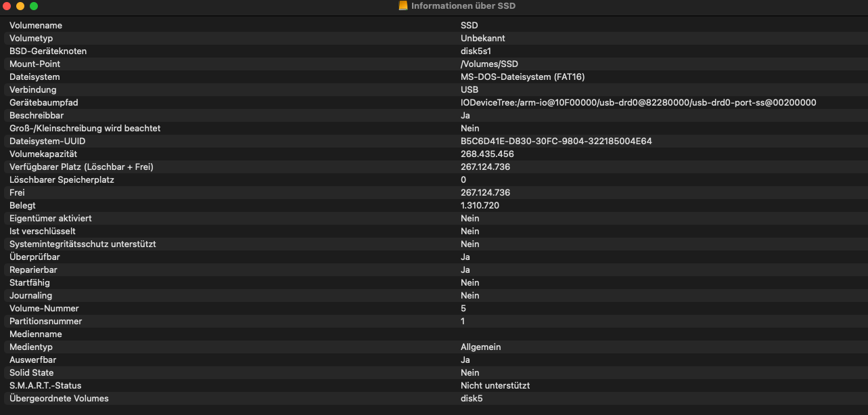This screenshot has height=415, width=868.
Task: Minimize the SSD information window
Action: [x=20, y=6]
